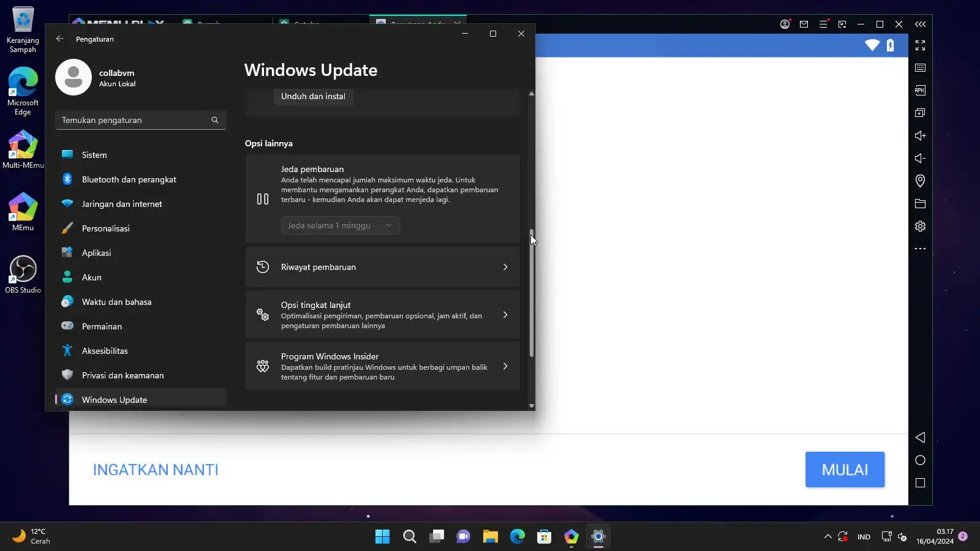
Task: Open Task View on taskbar
Action: coord(437,537)
